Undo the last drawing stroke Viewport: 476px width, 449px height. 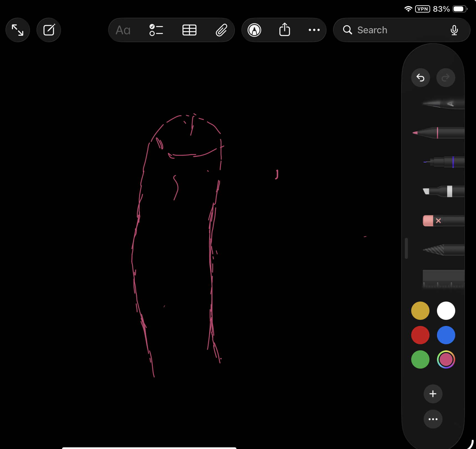420,78
